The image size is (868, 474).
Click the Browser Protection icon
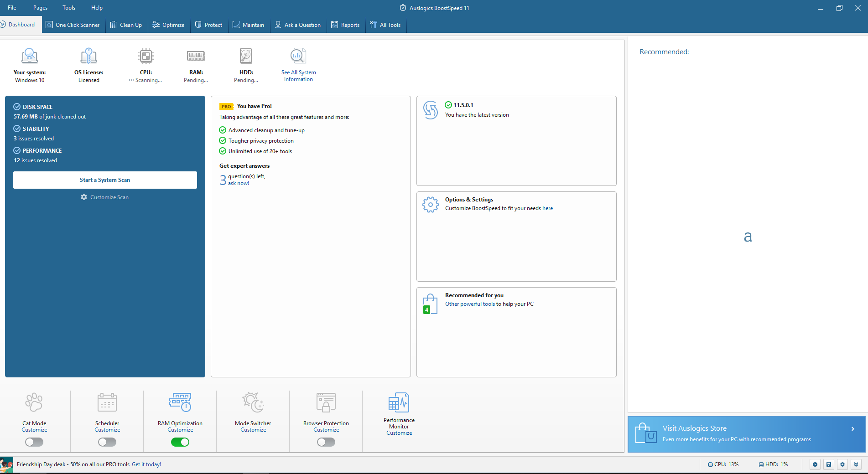326,402
